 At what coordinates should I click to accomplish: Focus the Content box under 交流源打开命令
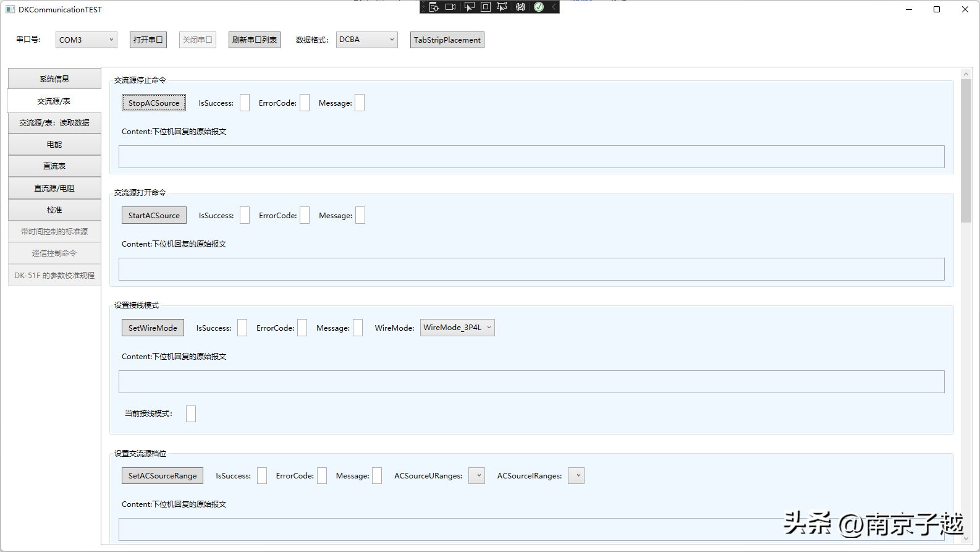(x=531, y=269)
